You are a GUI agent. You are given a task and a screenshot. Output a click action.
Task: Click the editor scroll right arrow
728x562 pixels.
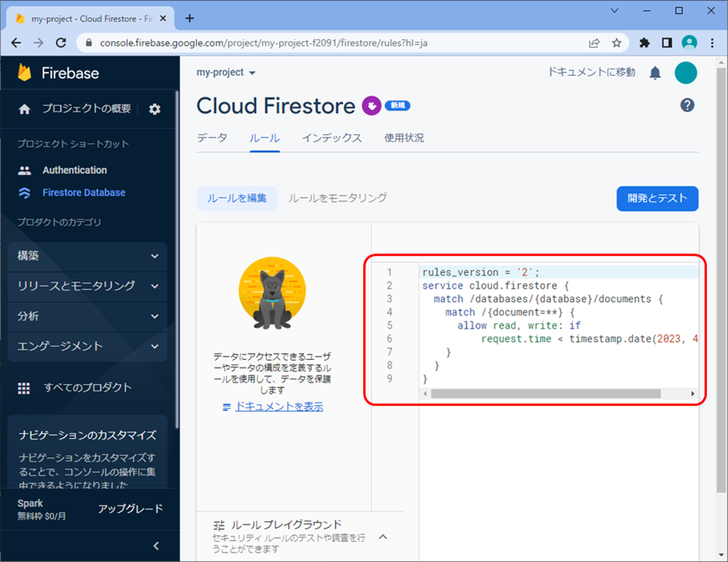[693, 394]
